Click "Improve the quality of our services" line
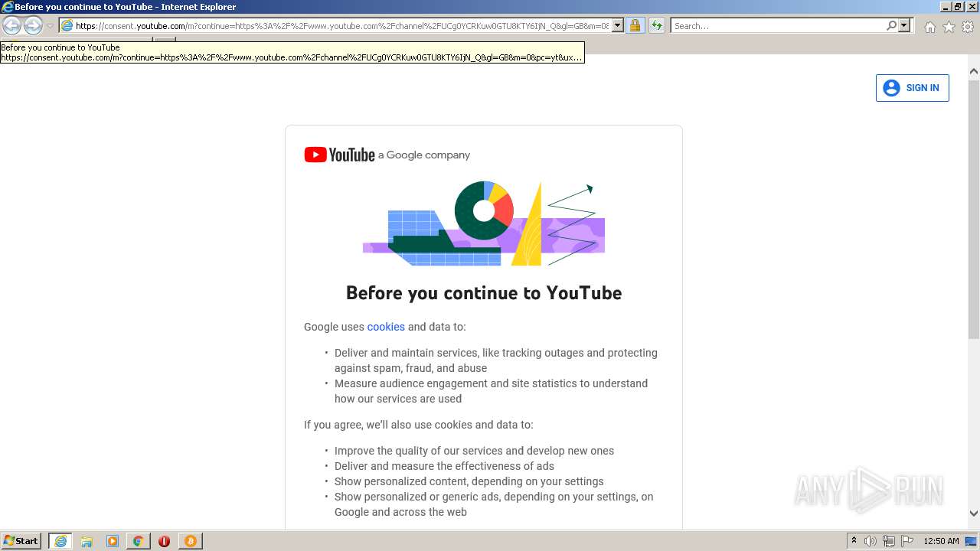Viewport: 980px width, 551px height. [x=474, y=451]
